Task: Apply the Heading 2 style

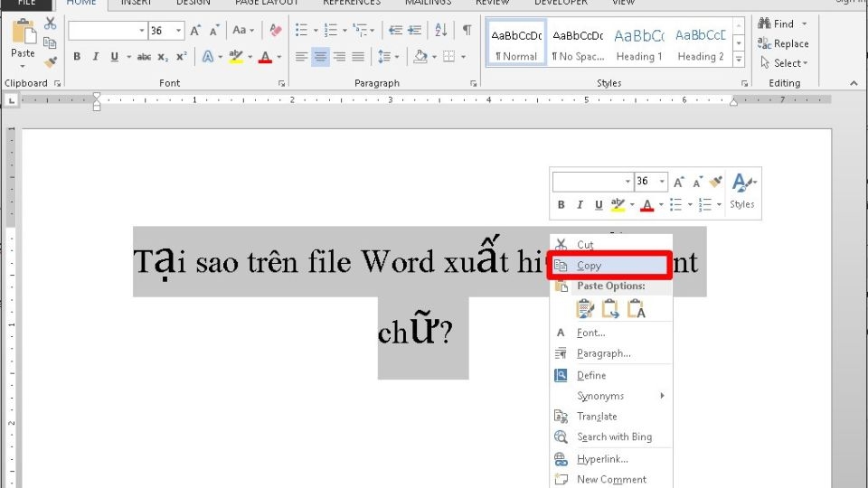Action: tap(700, 43)
